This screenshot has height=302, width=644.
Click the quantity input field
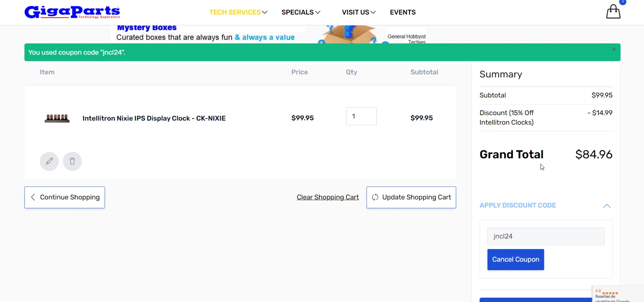361,116
